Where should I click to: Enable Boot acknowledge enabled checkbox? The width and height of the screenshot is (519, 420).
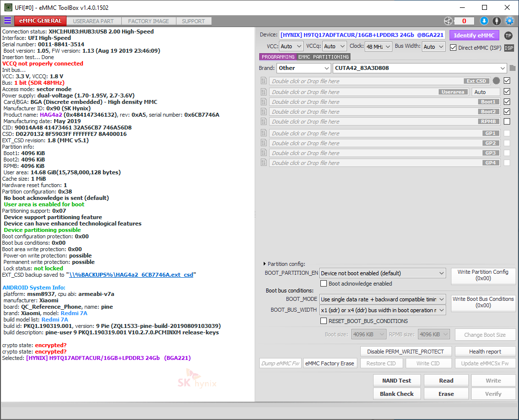pos(324,284)
